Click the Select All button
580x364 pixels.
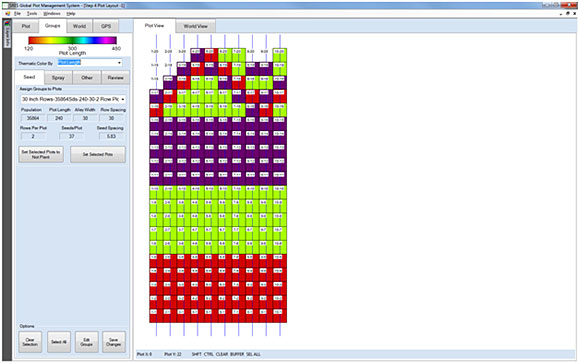[x=59, y=342]
